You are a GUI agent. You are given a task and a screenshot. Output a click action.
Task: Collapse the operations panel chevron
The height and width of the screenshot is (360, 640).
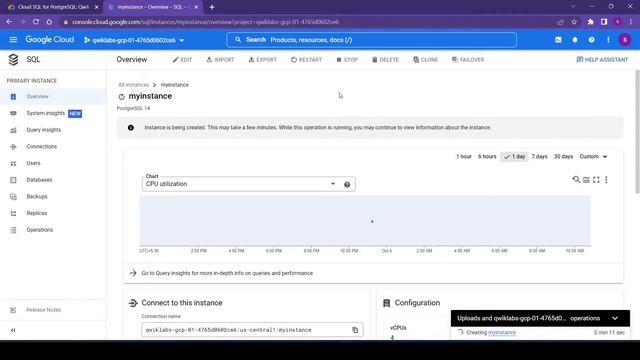(615, 318)
